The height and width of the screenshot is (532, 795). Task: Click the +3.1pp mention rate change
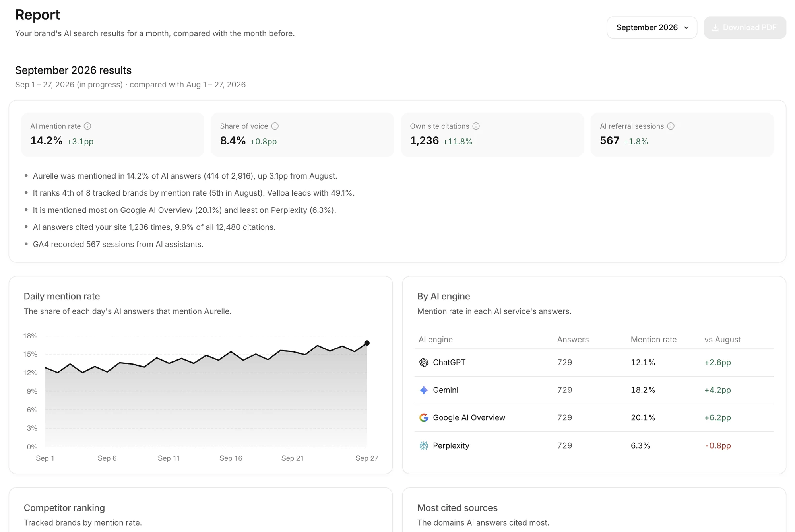80,141
